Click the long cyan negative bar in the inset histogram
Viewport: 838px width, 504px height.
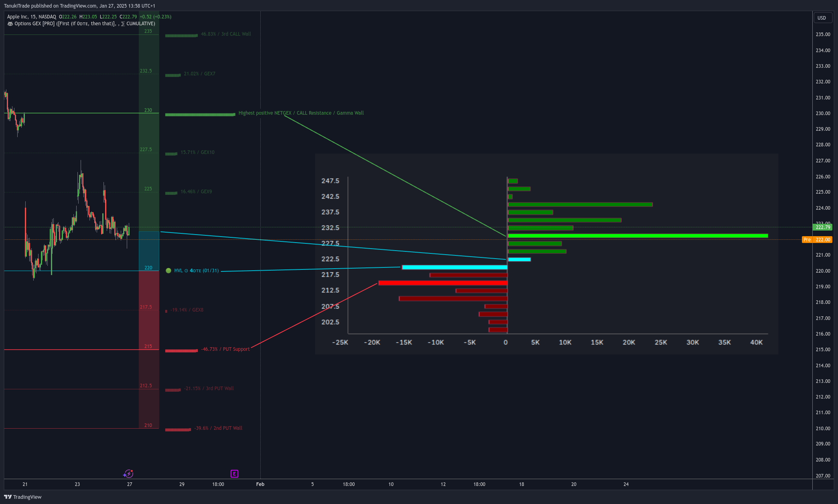[x=455, y=267]
